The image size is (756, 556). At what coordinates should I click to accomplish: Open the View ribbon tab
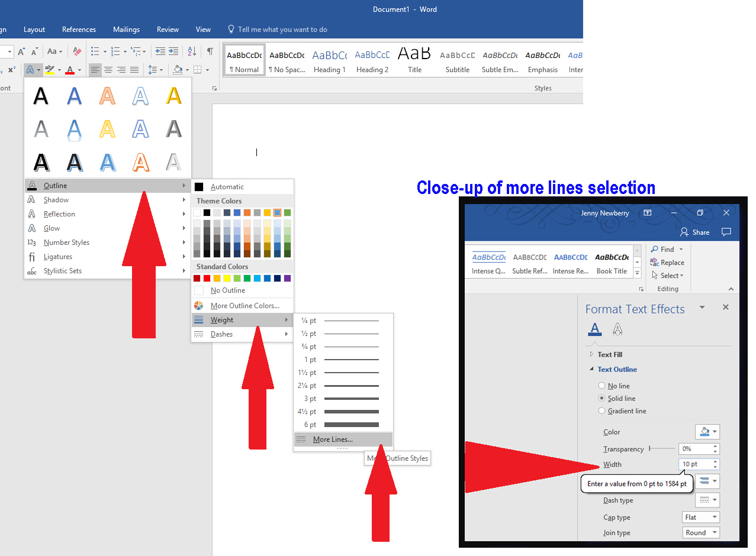pyautogui.click(x=203, y=30)
